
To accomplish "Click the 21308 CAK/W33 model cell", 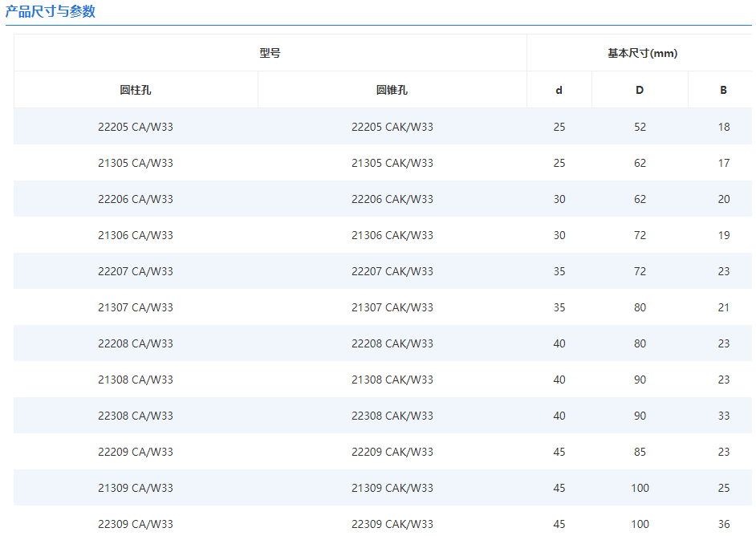I will 392,380.
